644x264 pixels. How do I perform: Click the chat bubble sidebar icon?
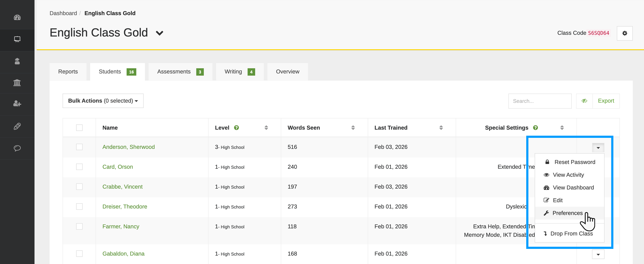[x=17, y=148]
